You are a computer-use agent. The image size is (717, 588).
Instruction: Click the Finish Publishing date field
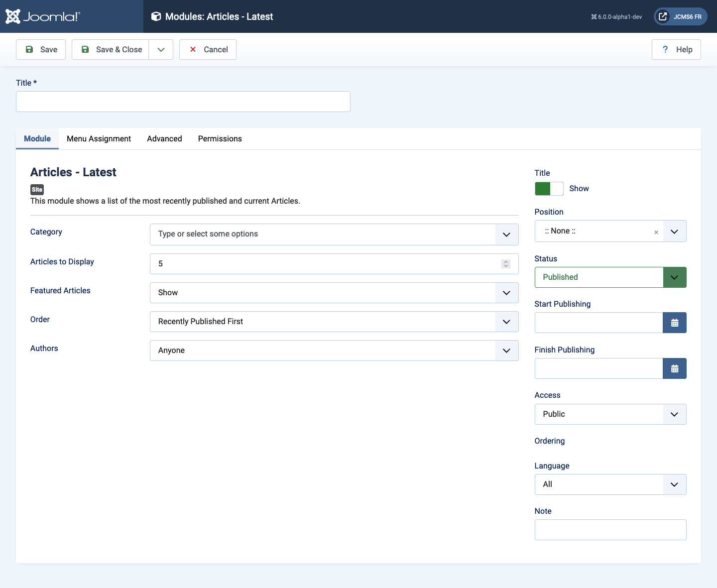[598, 368]
